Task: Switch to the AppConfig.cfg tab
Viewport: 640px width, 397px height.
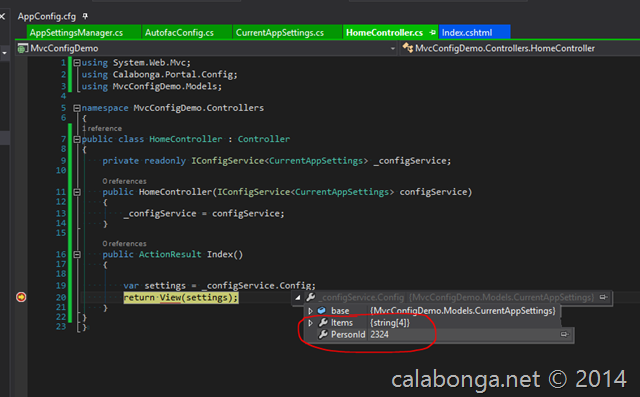Action: (47, 16)
